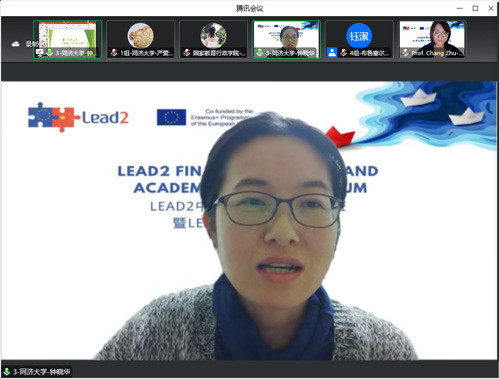
Task: Click green microphone icon on speaker's small tile
Action: (x=260, y=53)
